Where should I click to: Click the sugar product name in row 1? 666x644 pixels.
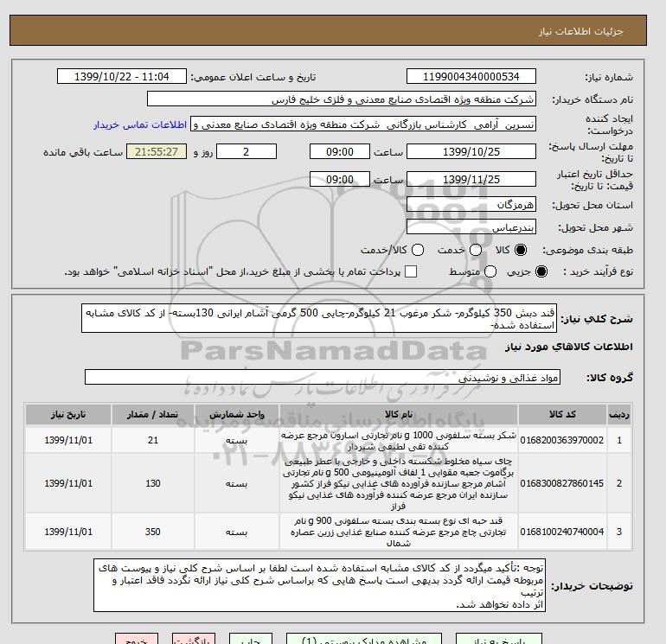coord(399,441)
